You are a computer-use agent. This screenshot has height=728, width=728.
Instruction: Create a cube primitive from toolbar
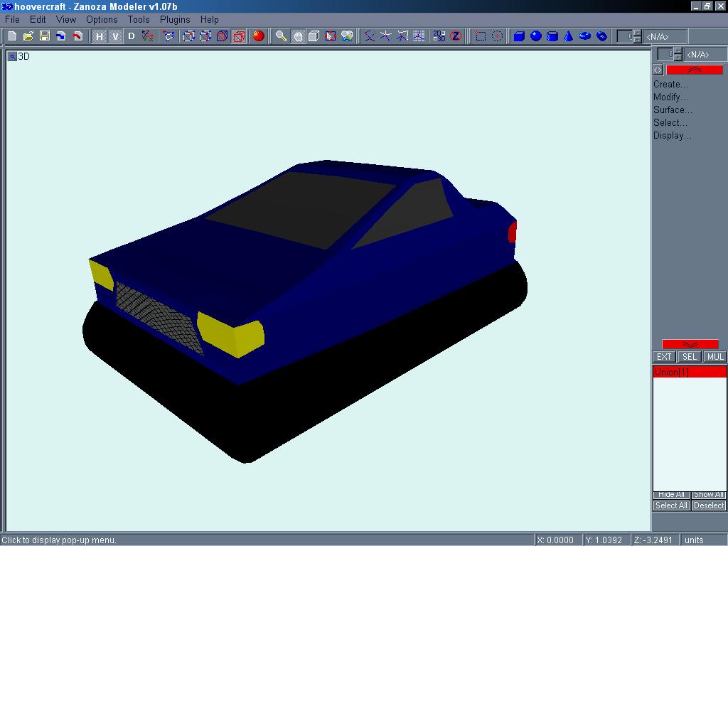(x=519, y=36)
